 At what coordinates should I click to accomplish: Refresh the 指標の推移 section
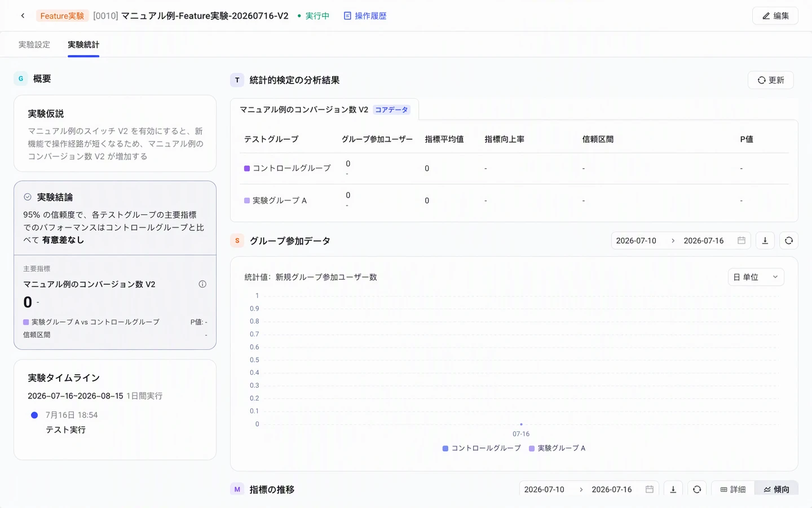coord(697,489)
